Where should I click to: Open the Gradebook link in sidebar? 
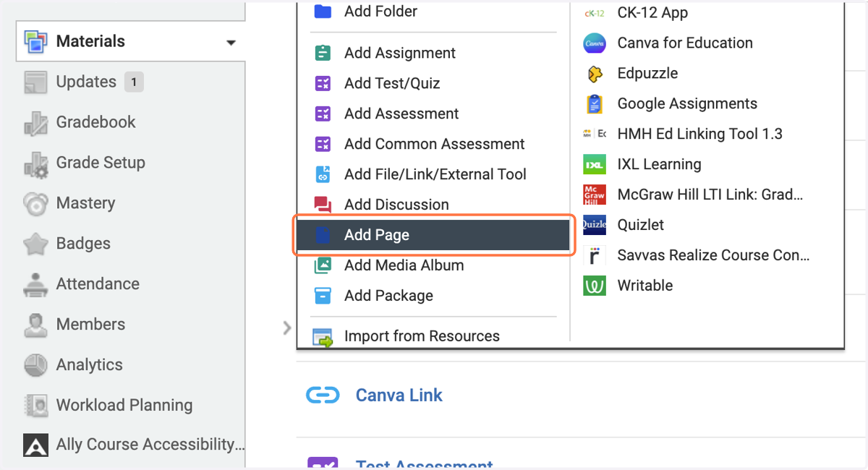[96, 122]
